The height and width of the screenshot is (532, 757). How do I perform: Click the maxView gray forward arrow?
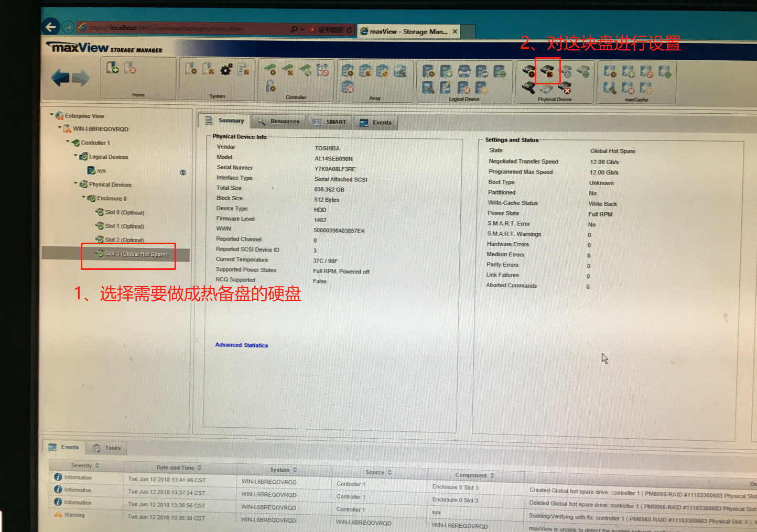pos(81,78)
